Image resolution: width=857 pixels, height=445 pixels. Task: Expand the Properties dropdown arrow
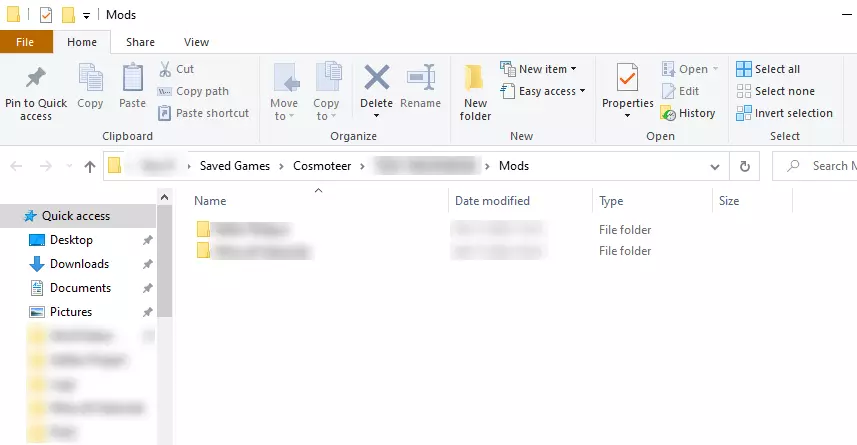point(627,116)
